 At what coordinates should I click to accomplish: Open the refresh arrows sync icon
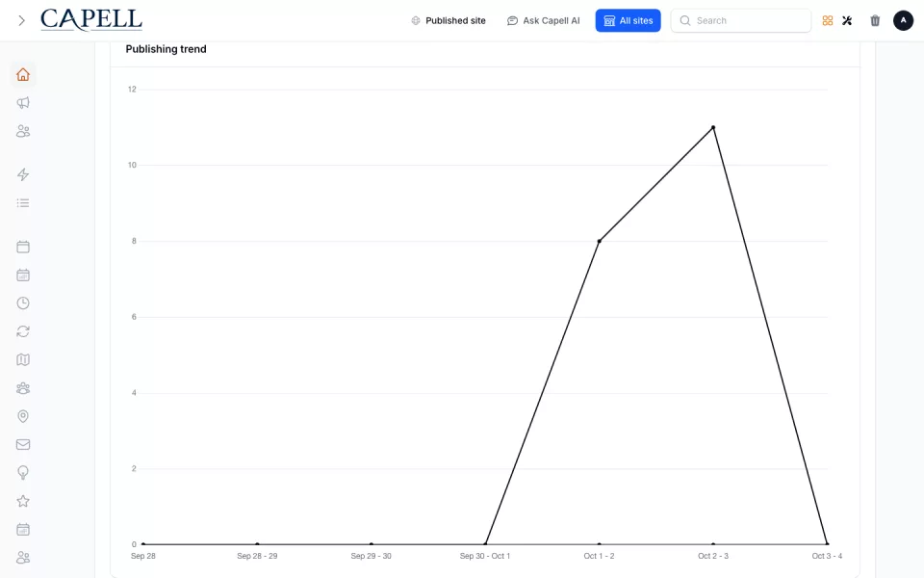point(23,331)
